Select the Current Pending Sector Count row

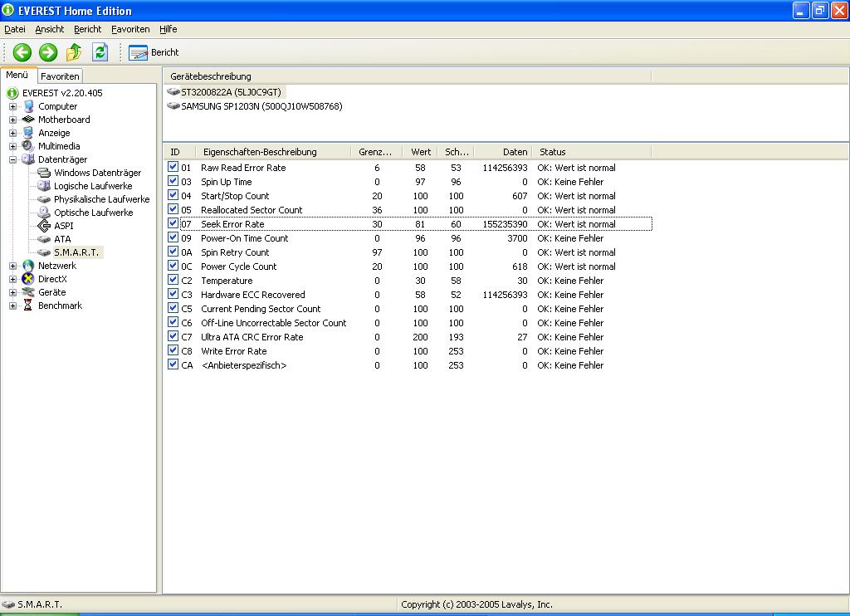click(409, 309)
